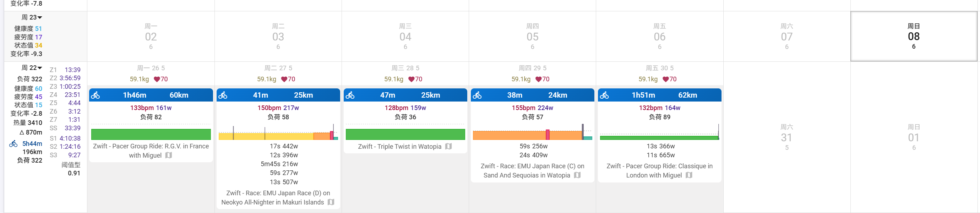This screenshot has height=213, width=980.
Task: Select Saturday 07 calendar day
Action: (786, 36)
